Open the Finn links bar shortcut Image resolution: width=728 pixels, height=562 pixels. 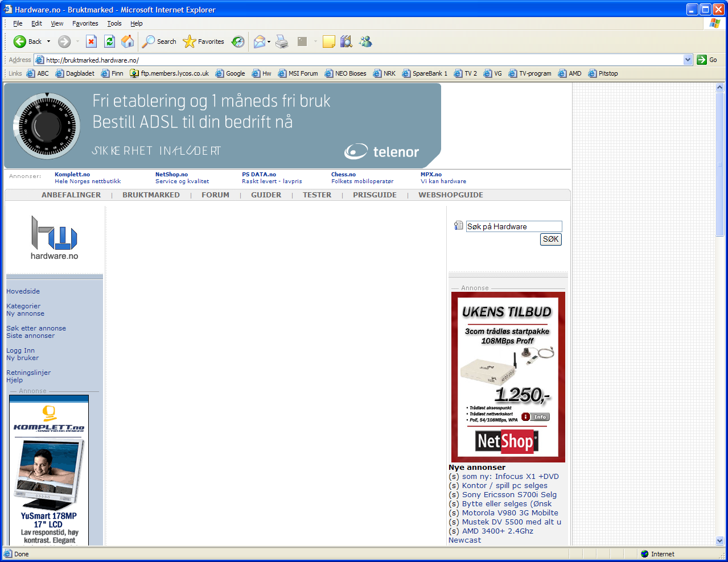tap(112, 73)
